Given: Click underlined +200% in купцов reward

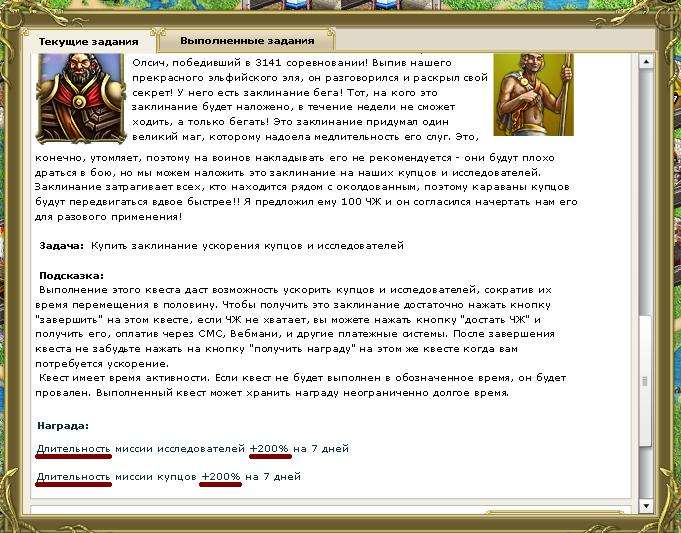Looking at the screenshot, I should tap(221, 477).
